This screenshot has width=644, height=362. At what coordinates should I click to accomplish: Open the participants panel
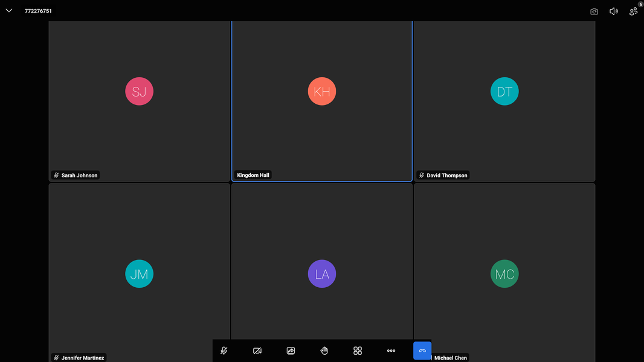pos(633,12)
